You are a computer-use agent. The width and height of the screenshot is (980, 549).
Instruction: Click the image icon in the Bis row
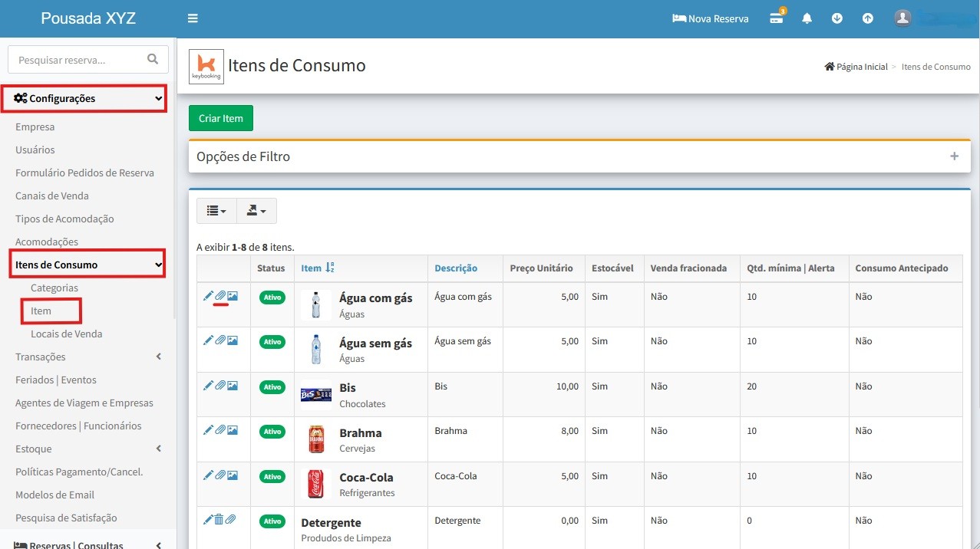pyautogui.click(x=233, y=386)
